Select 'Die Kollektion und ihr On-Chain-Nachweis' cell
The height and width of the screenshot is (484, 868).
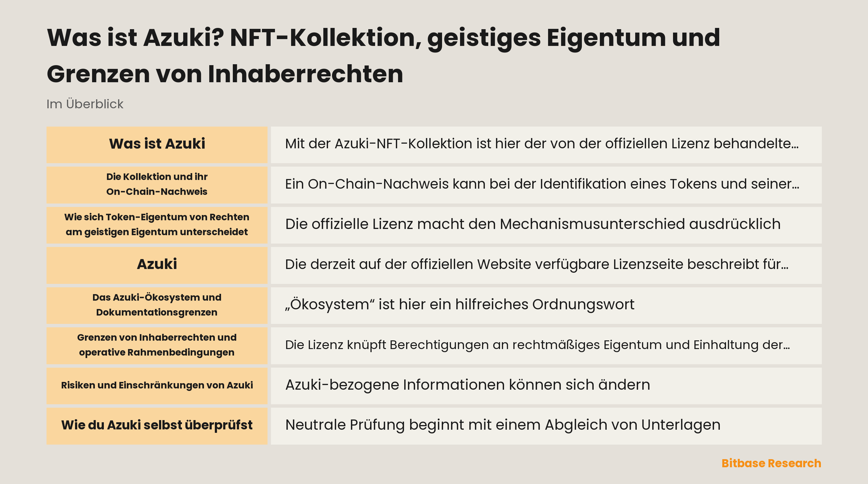157,185
